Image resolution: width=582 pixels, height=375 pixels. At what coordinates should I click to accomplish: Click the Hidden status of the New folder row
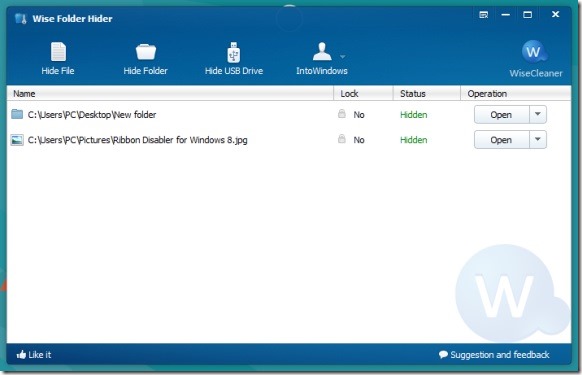pyautogui.click(x=413, y=115)
